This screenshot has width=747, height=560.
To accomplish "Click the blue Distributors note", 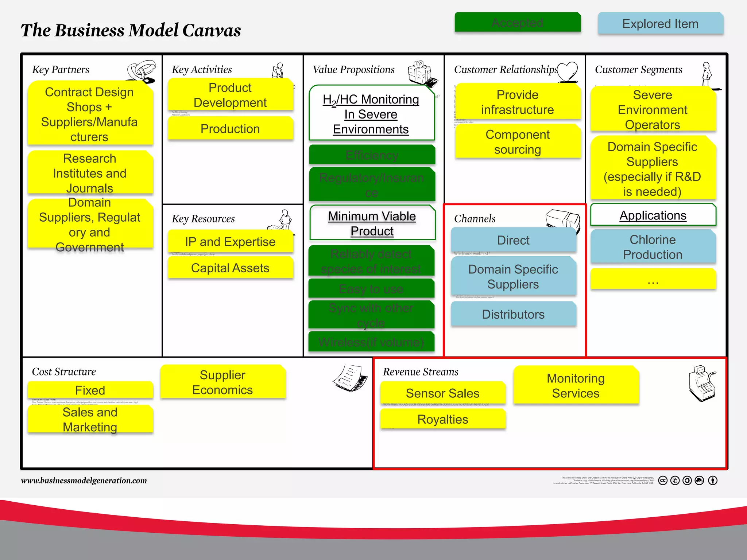I will click(514, 314).
